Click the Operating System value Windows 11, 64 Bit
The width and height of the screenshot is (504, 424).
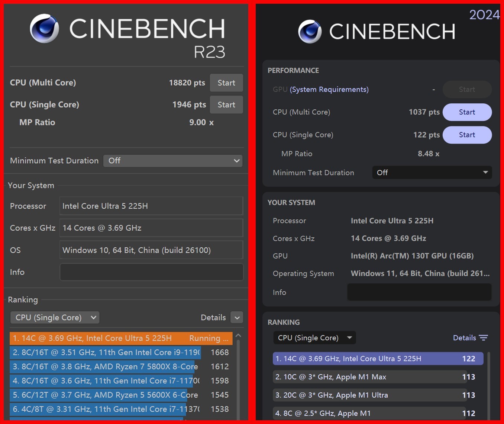point(420,273)
